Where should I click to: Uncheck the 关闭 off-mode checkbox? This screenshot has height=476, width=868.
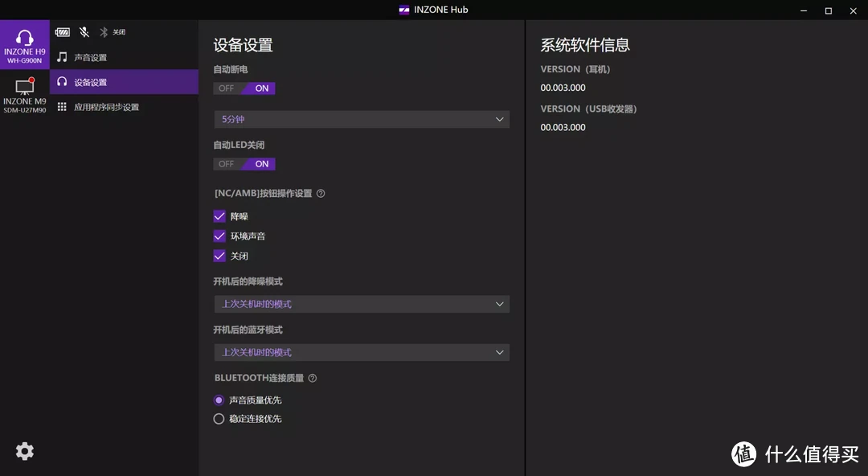pyautogui.click(x=219, y=256)
